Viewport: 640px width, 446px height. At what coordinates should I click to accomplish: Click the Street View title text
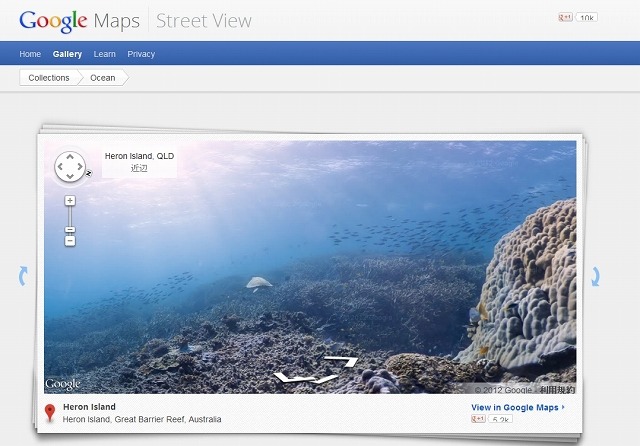[x=204, y=21]
